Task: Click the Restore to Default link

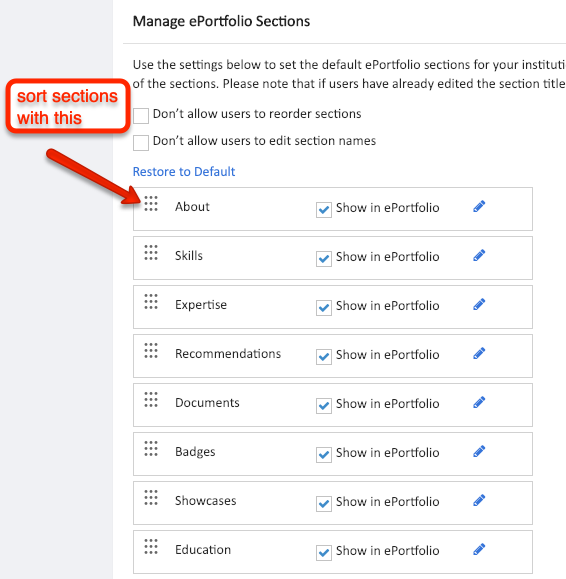Action: [184, 172]
